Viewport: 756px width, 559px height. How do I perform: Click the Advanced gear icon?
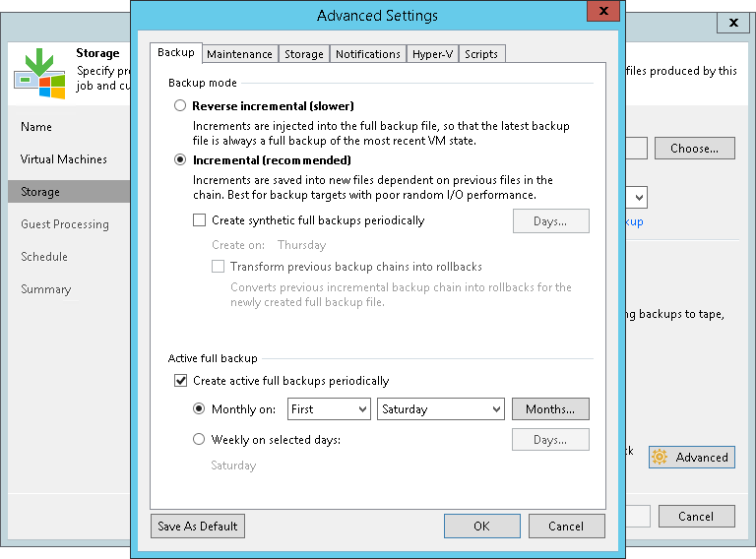[x=660, y=458]
